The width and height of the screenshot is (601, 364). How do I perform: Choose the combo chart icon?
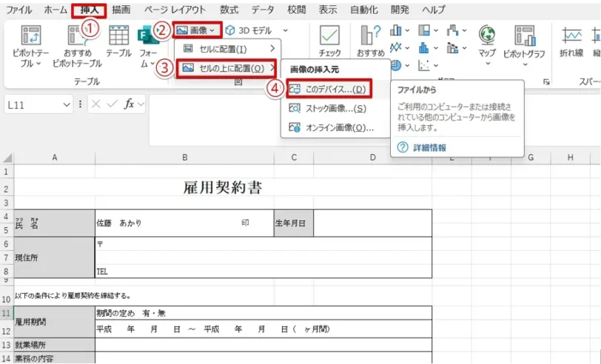point(453,48)
